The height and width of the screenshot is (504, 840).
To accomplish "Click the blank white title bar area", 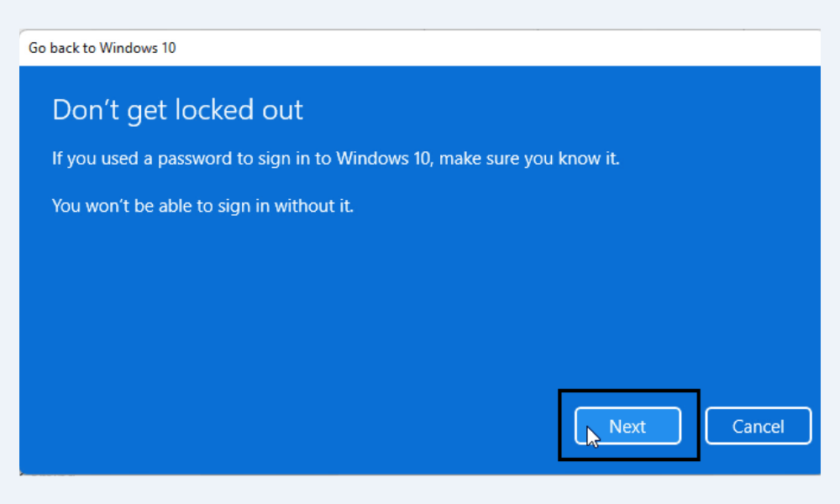I will [x=504, y=48].
